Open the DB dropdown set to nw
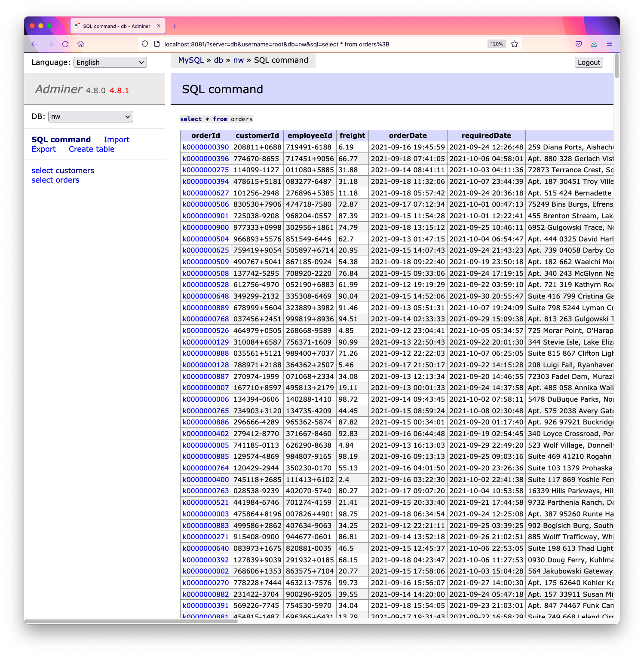 coord(91,116)
